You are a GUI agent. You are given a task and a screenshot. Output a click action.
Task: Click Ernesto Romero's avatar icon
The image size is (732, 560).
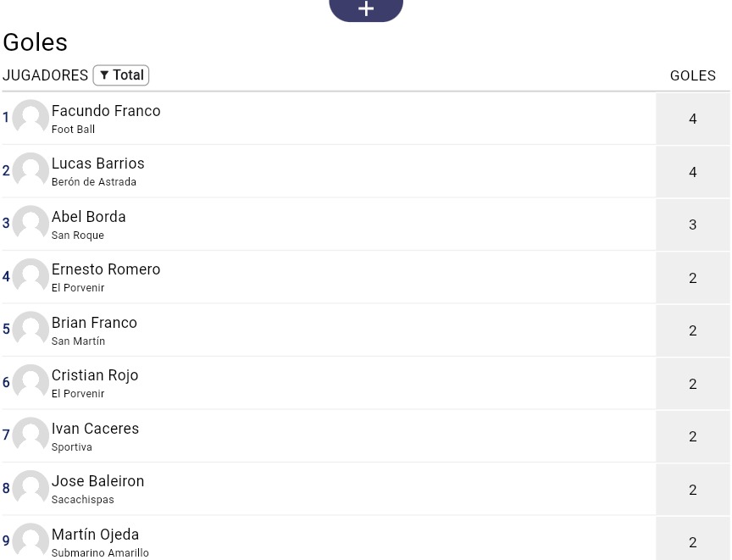(x=30, y=276)
